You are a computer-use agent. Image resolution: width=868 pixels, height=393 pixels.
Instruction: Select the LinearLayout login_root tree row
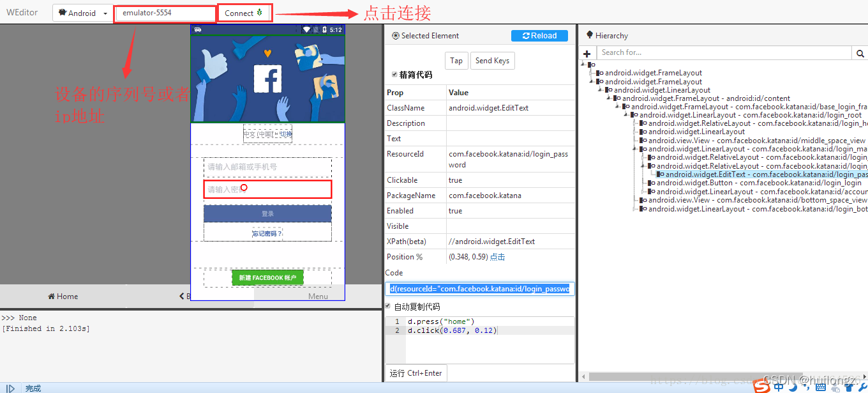(x=746, y=115)
